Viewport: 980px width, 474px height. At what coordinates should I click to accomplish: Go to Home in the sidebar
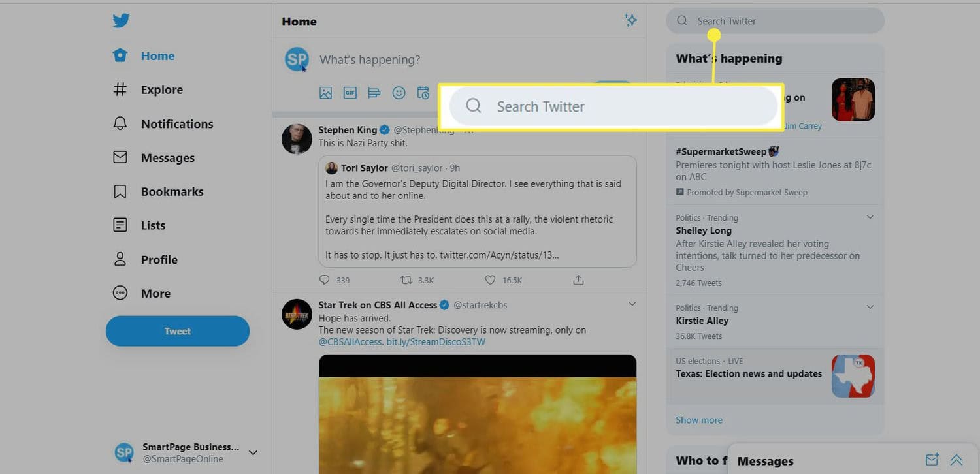click(x=144, y=56)
